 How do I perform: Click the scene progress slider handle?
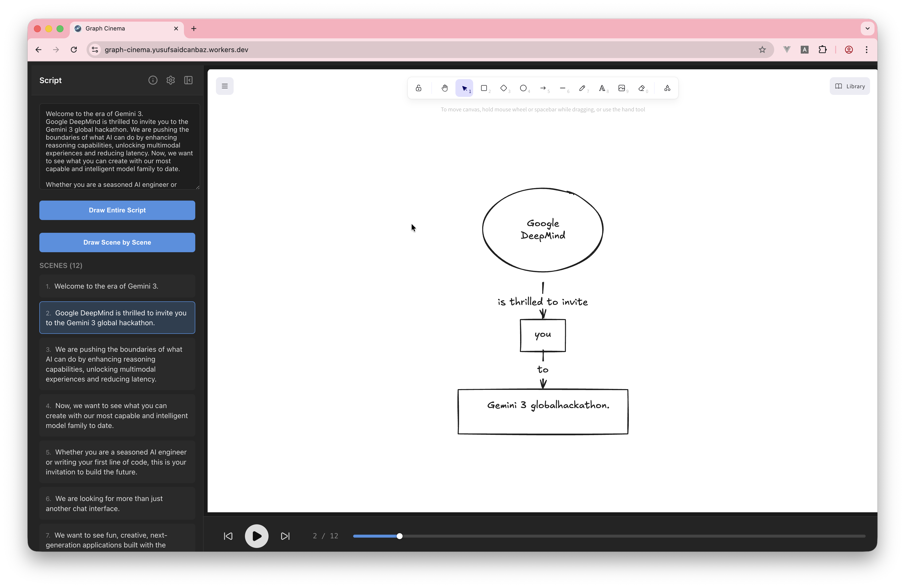[399, 536]
